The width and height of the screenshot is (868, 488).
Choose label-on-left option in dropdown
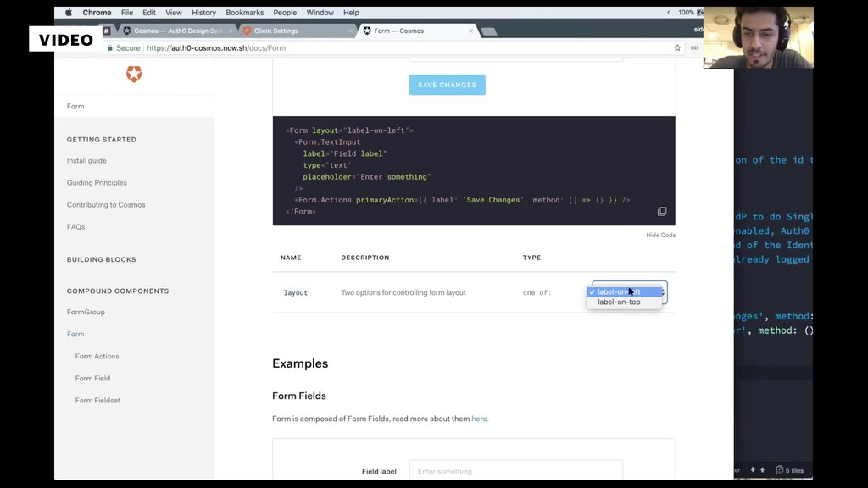[x=625, y=291]
